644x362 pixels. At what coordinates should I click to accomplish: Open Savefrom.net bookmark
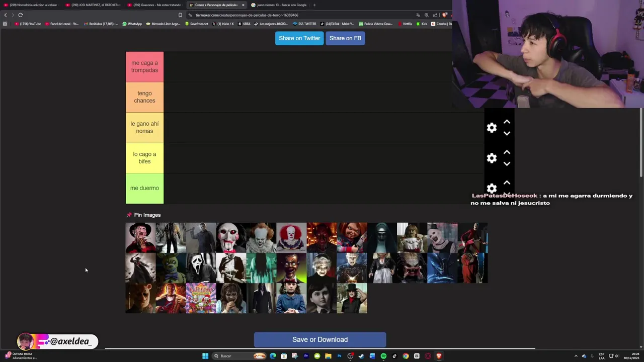pyautogui.click(x=197, y=24)
